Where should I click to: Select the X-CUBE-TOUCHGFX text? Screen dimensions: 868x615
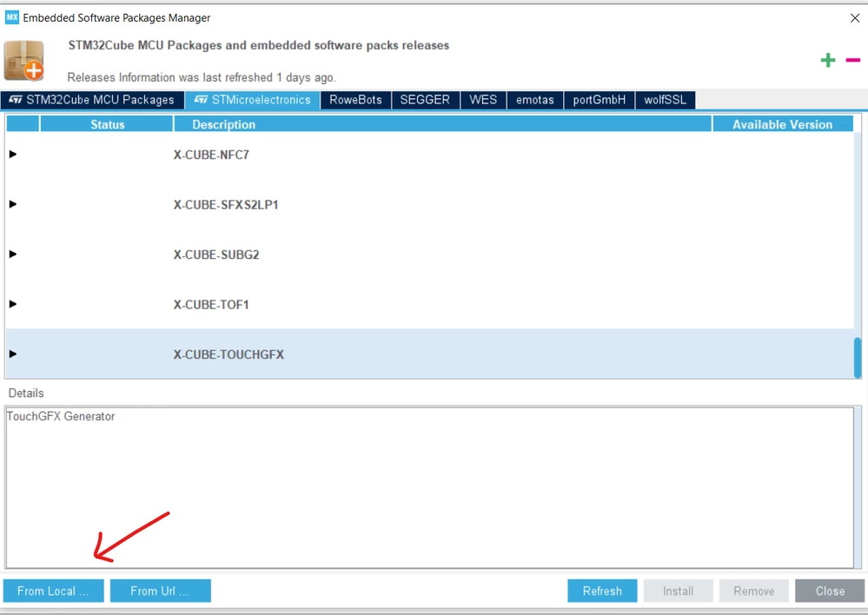[228, 354]
